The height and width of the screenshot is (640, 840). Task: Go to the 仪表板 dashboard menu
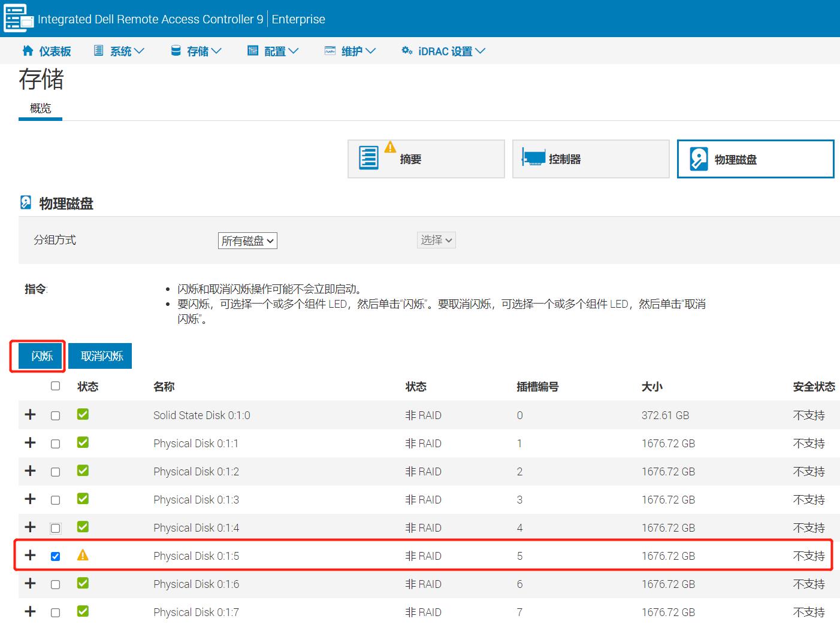click(47, 51)
